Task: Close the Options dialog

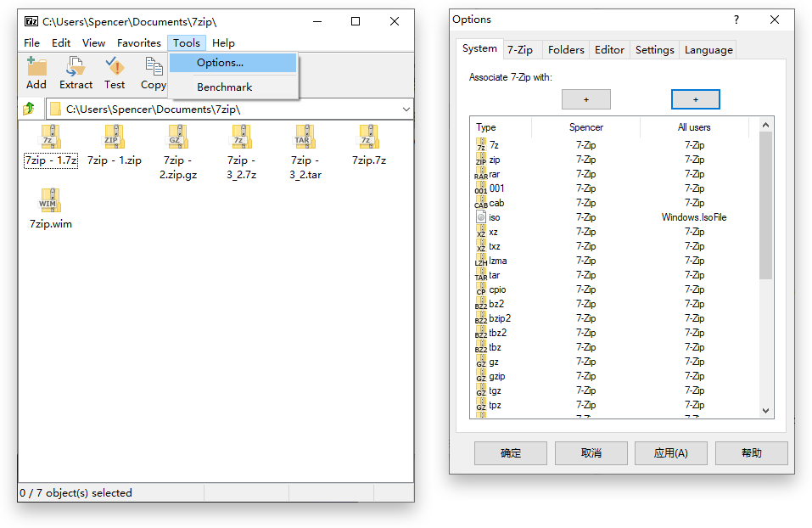Action: click(775, 20)
